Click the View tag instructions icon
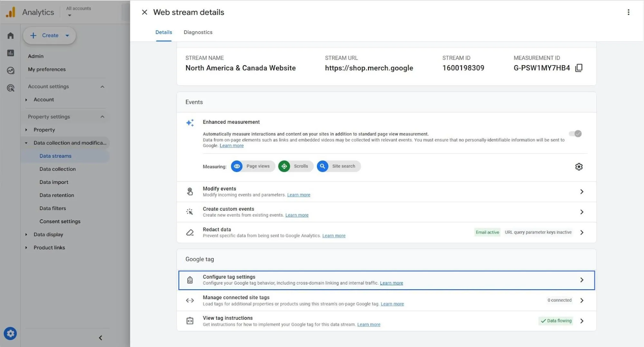644x347 pixels. click(x=190, y=321)
